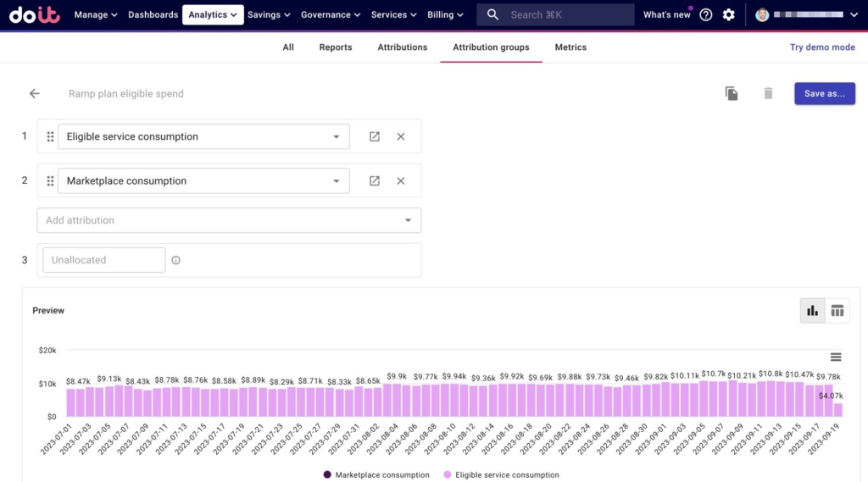Open the Reports tab

[x=336, y=47]
